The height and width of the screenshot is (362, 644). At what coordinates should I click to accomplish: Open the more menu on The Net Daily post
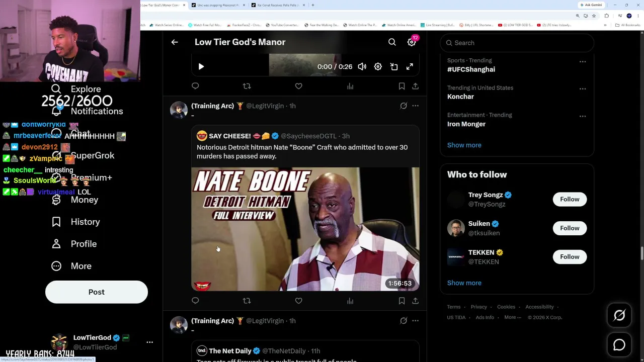tap(415, 321)
